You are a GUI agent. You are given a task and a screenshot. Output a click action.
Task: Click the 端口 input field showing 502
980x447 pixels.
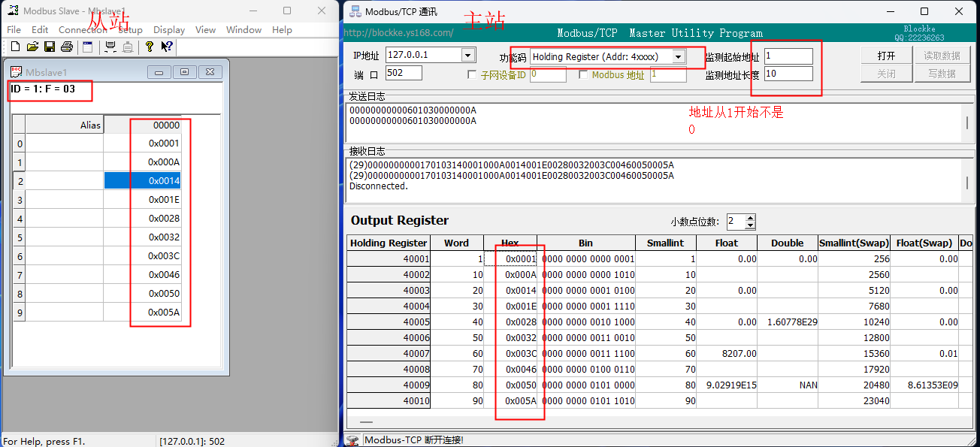click(x=404, y=73)
